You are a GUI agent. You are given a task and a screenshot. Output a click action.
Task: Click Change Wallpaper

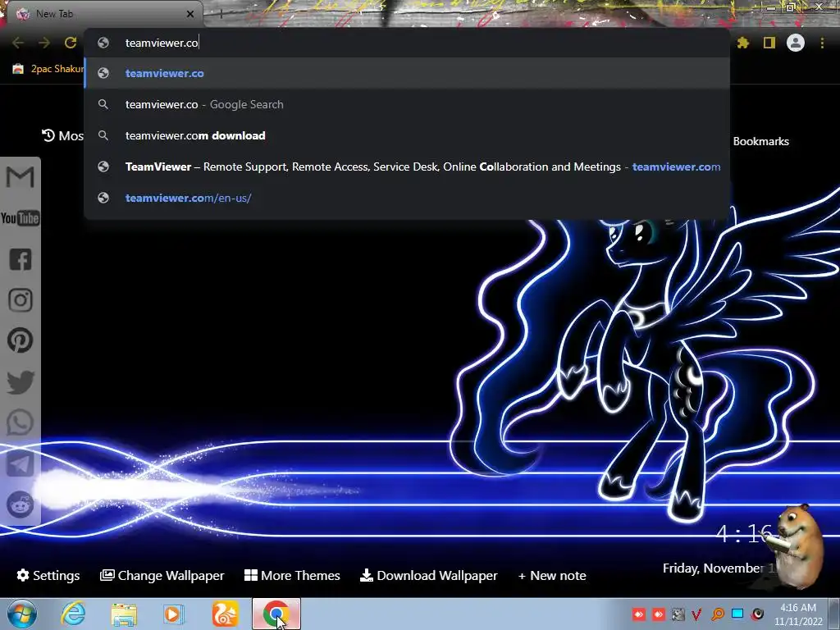tap(162, 575)
